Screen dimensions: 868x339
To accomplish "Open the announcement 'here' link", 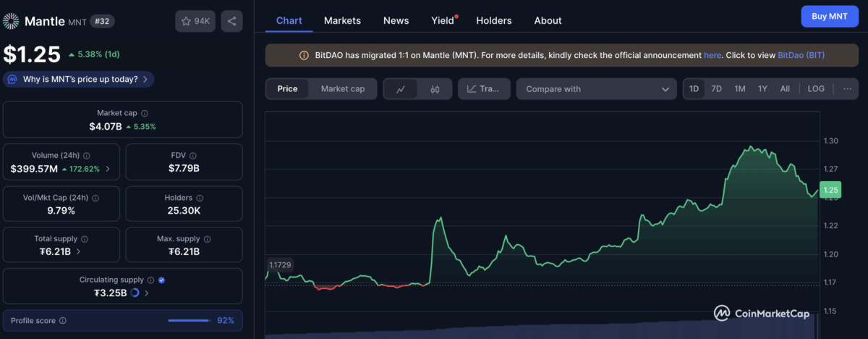I will (712, 55).
